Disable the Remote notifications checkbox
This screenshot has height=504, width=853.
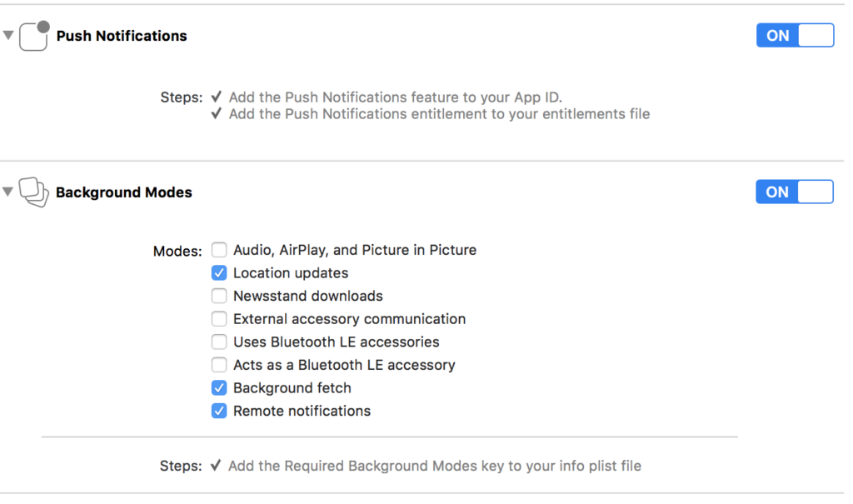click(x=219, y=411)
